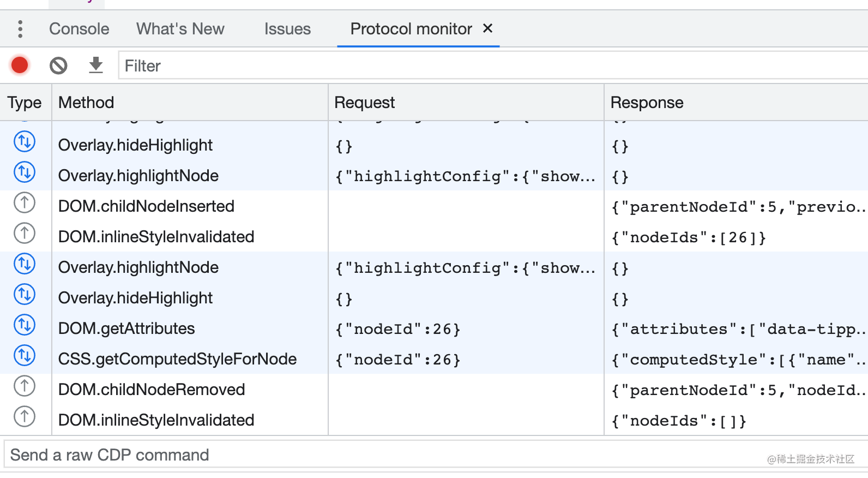Click the Filter input field
This screenshot has height=478, width=868.
click(x=491, y=66)
